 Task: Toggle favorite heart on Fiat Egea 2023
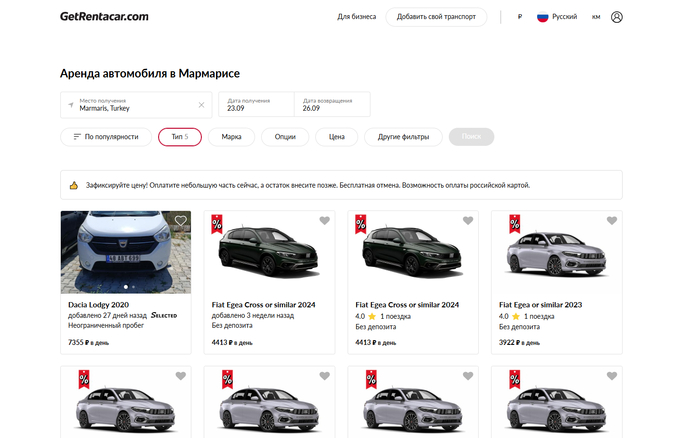click(x=611, y=221)
